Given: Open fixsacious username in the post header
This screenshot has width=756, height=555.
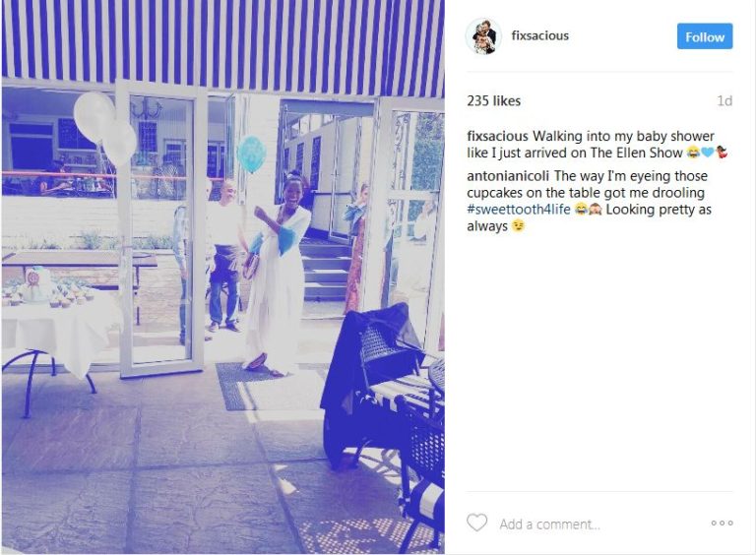Looking at the screenshot, I should click(x=540, y=35).
